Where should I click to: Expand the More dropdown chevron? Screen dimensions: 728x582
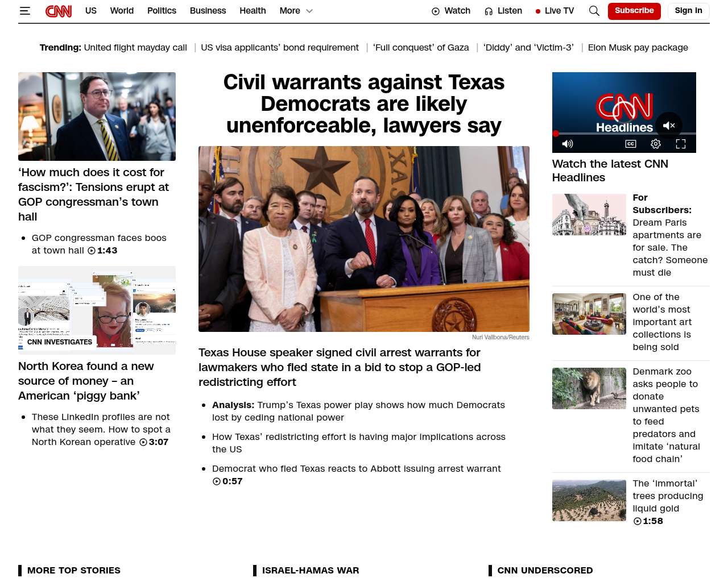click(309, 11)
